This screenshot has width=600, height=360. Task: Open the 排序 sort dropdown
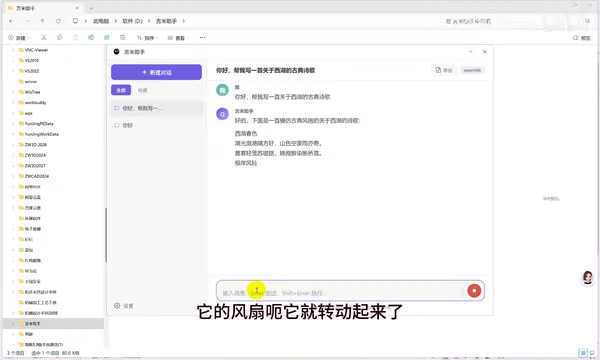[x=147, y=38]
